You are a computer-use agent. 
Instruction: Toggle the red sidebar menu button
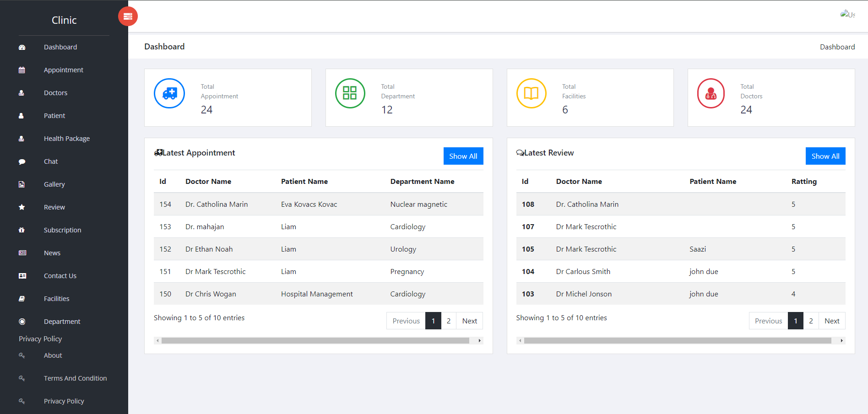[128, 16]
